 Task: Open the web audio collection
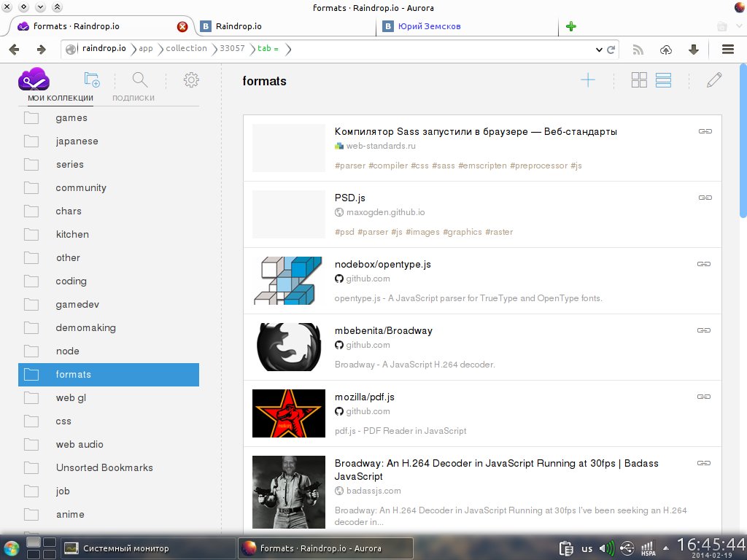(109, 444)
